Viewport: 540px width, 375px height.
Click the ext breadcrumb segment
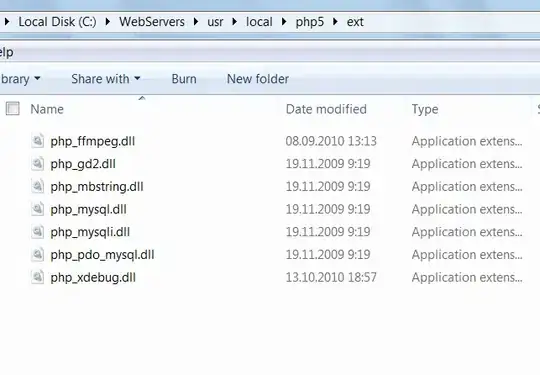(355, 22)
